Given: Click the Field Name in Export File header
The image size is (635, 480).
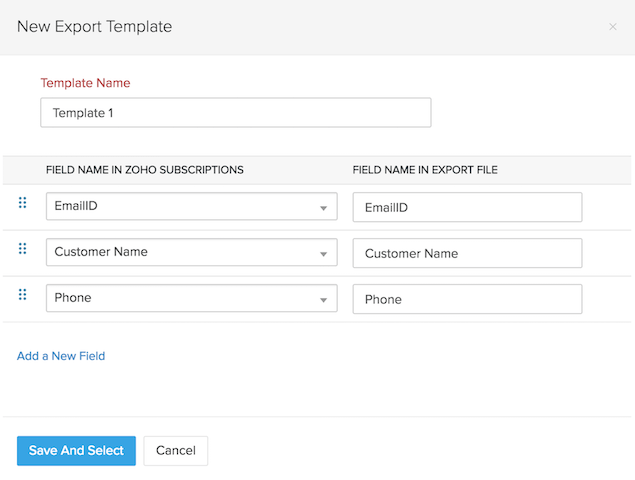Looking at the screenshot, I should [425, 170].
